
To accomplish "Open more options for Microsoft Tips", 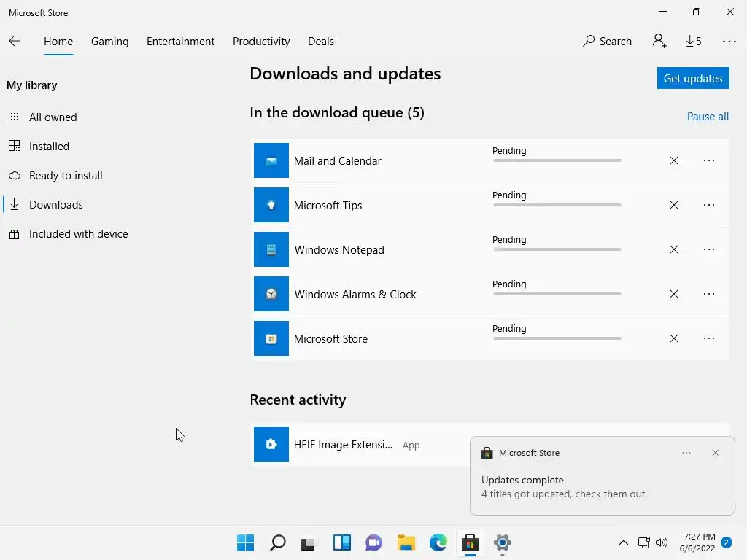I will (x=709, y=205).
